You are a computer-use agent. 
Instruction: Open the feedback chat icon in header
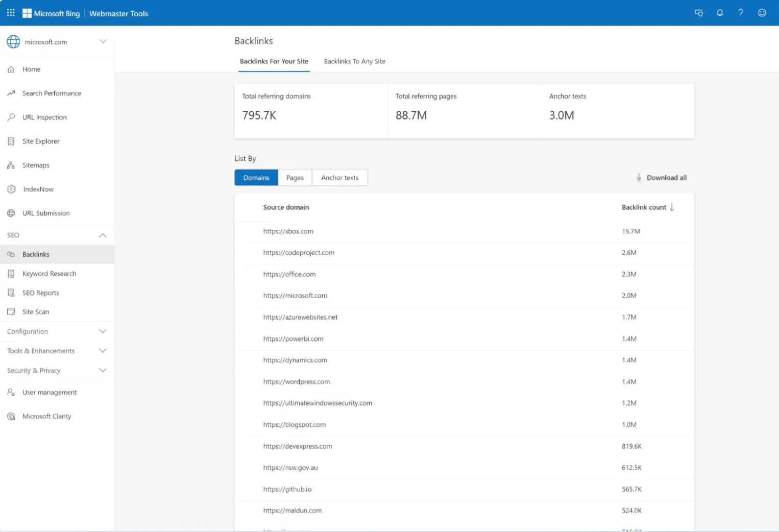click(699, 13)
